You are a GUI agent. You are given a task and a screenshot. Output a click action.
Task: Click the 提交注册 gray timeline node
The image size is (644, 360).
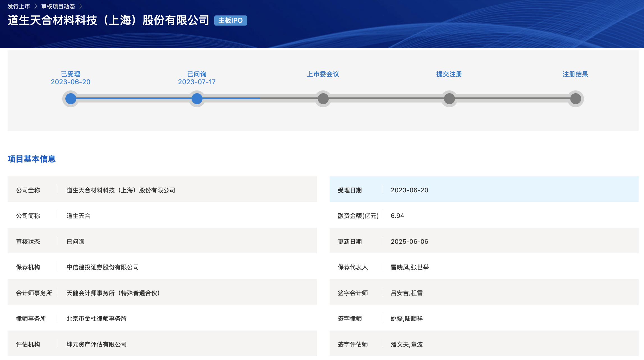coord(449,99)
